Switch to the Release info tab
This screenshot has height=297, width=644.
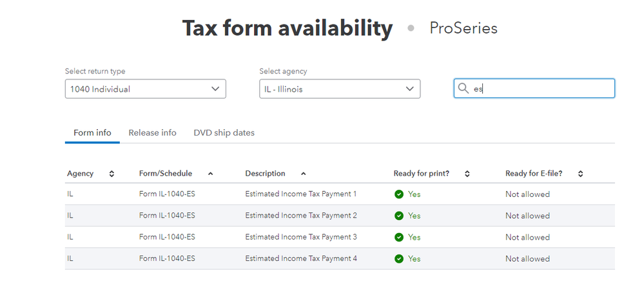(x=152, y=133)
